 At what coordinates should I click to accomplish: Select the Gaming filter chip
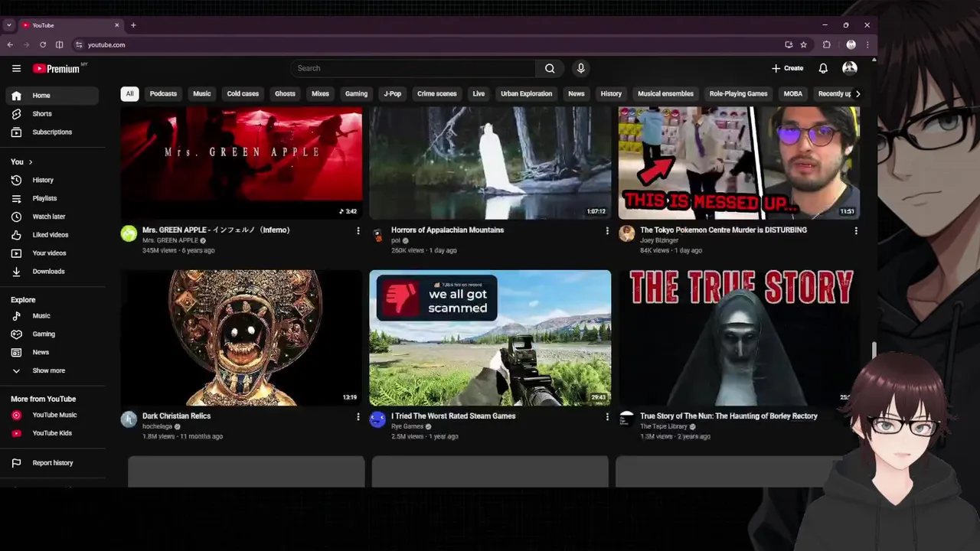[x=356, y=94]
